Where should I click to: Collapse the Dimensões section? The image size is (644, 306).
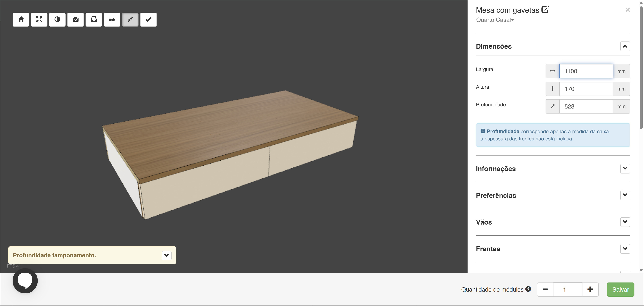625,46
